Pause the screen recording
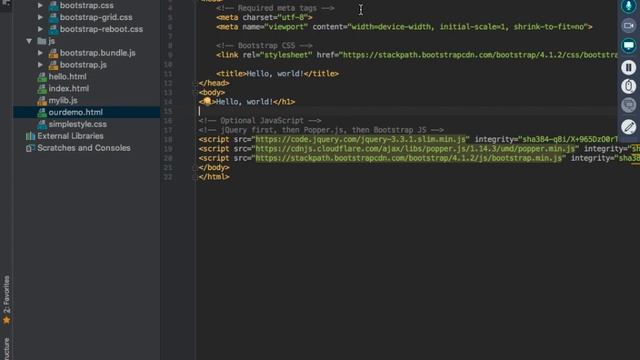 (x=629, y=67)
